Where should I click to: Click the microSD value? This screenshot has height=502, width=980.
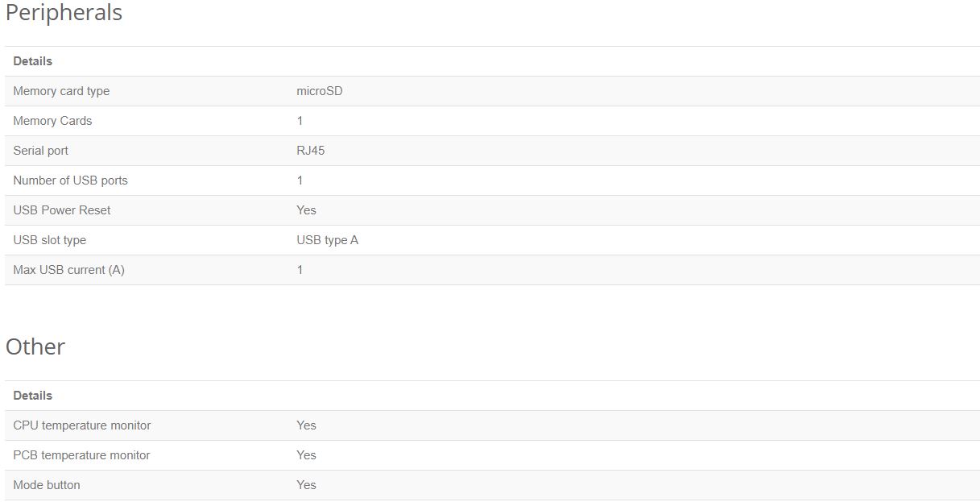click(320, 91)
